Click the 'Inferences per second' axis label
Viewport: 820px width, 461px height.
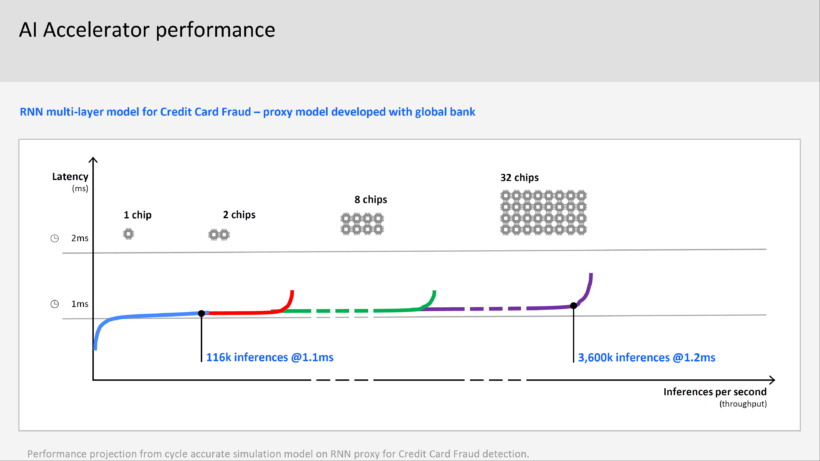coord(715,392)
